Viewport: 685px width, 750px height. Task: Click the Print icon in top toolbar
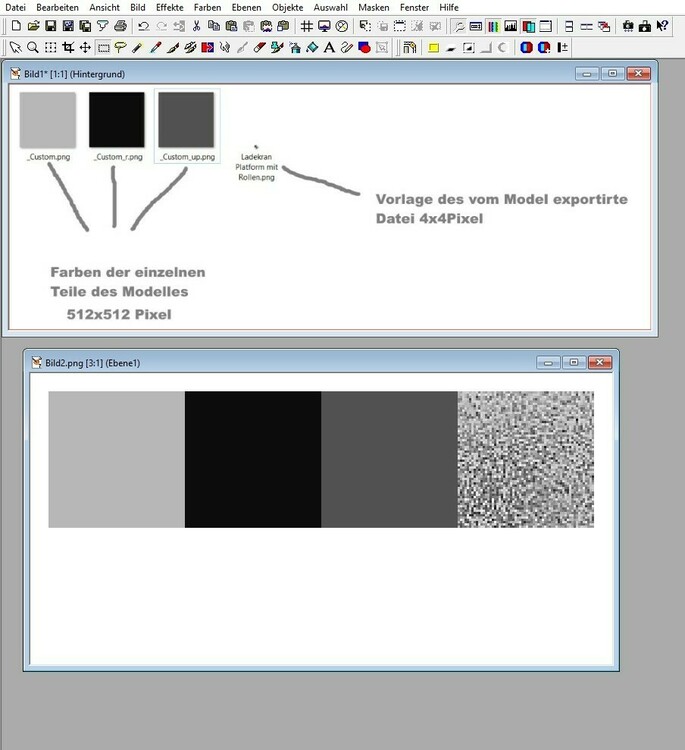[x=121, y=26]
